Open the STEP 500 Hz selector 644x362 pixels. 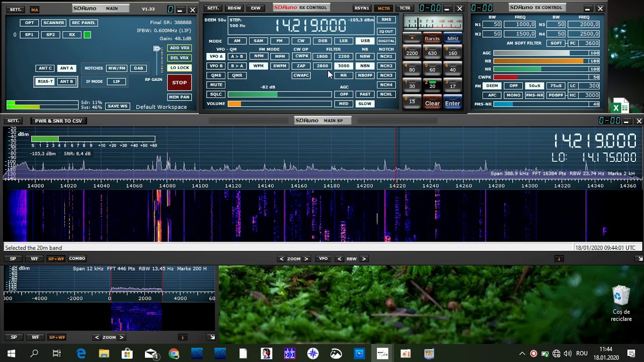(237, 23)
